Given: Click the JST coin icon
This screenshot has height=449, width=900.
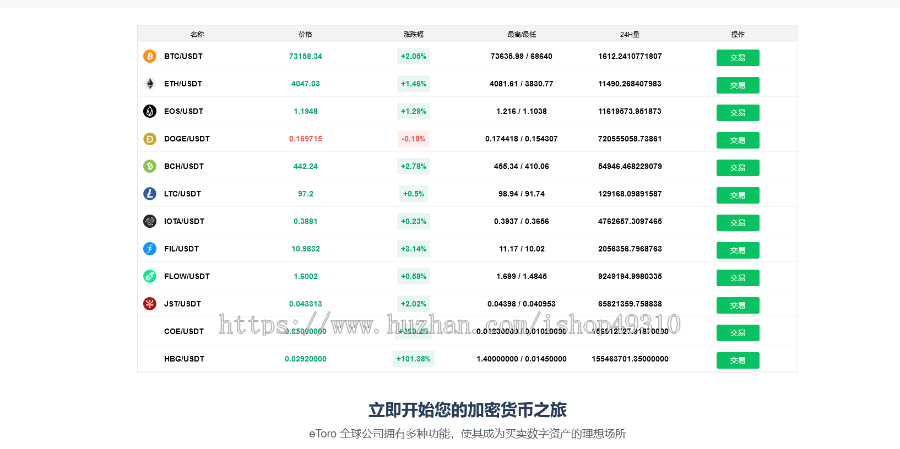Looking at the screenshot, I should click(149, 304).
